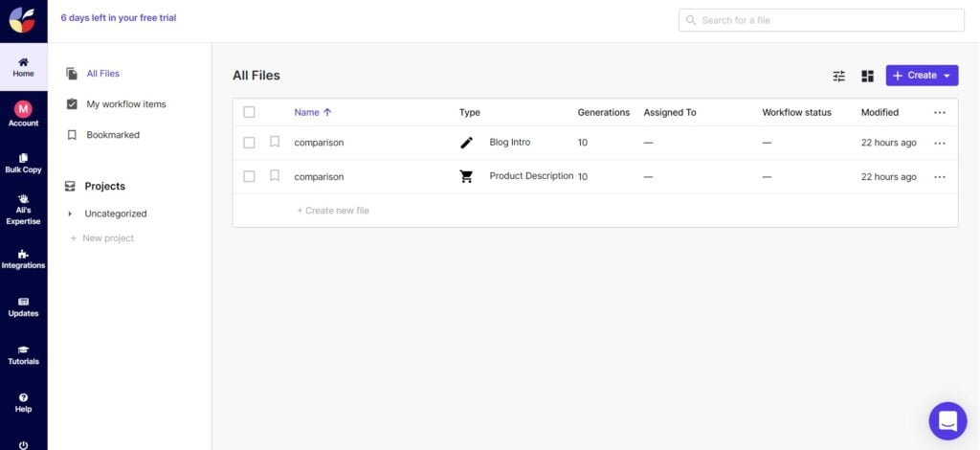Expand the Uncategorized project tree

coord(70,214)
